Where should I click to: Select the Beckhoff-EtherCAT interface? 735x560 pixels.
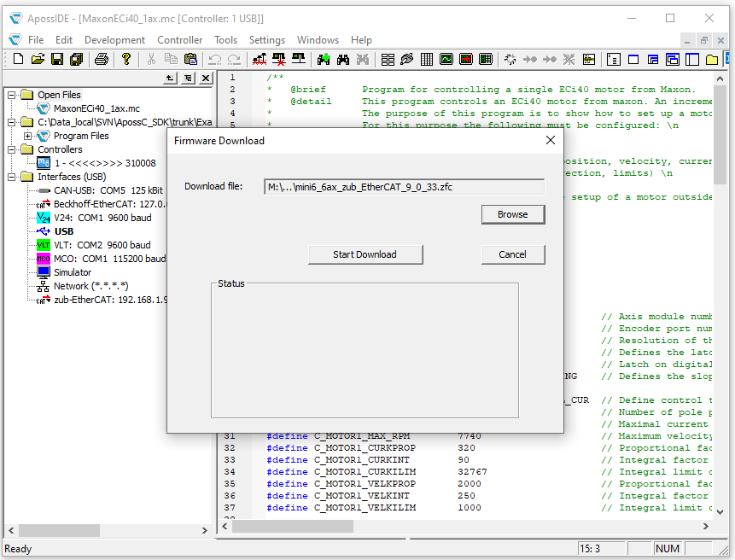click(x=109, y=204)
